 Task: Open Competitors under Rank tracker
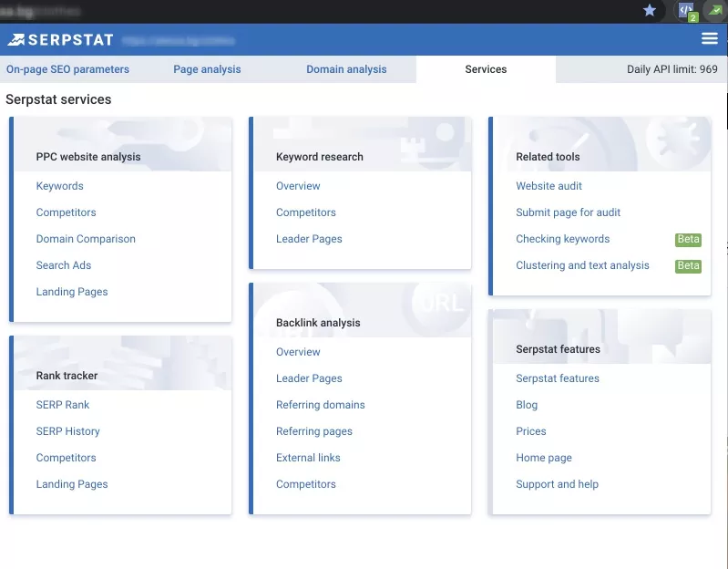click(66, 458)
